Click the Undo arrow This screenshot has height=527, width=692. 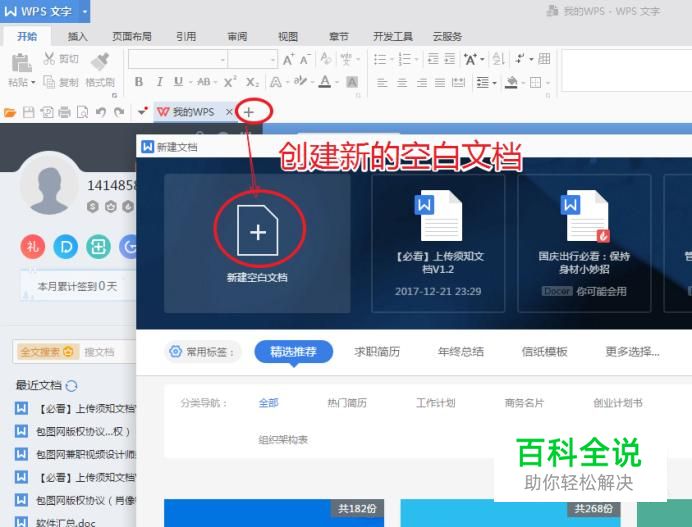[101, 112]
